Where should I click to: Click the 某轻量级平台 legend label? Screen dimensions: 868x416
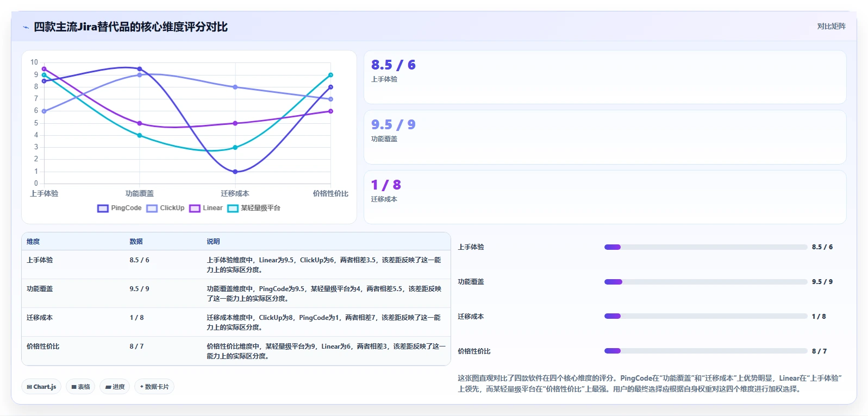coord(260,208)
